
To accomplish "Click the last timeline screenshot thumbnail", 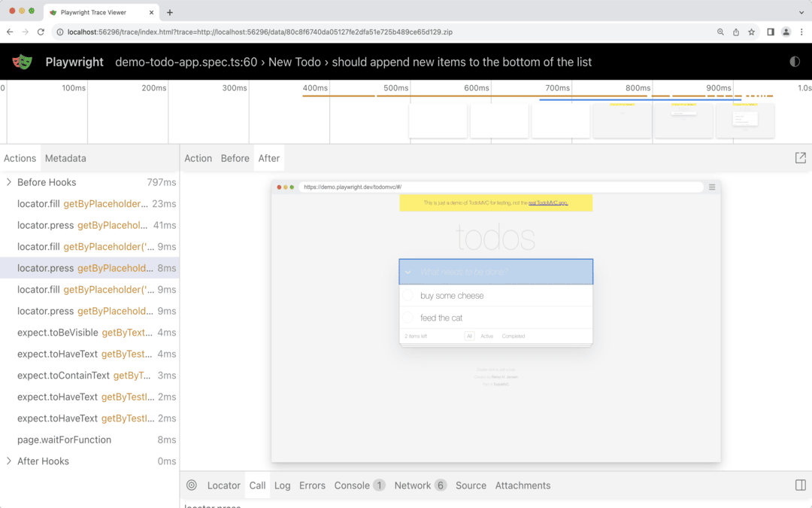I will 745,120.
